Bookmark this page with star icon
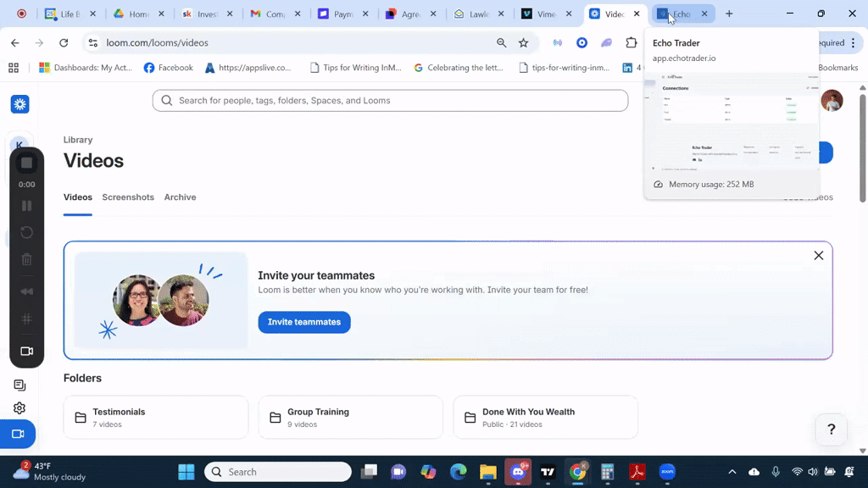 (x=523, y=42)
